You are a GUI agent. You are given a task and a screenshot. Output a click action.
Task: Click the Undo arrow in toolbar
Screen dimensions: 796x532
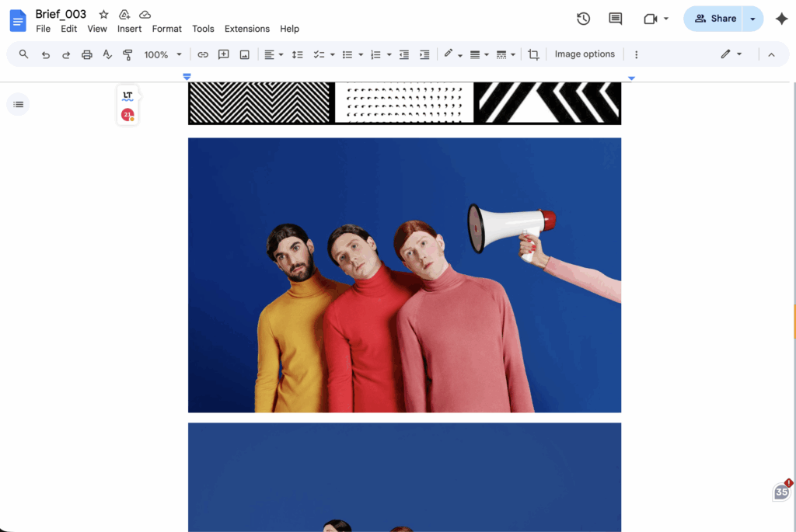pyautogui.click(x=46, y=54)
